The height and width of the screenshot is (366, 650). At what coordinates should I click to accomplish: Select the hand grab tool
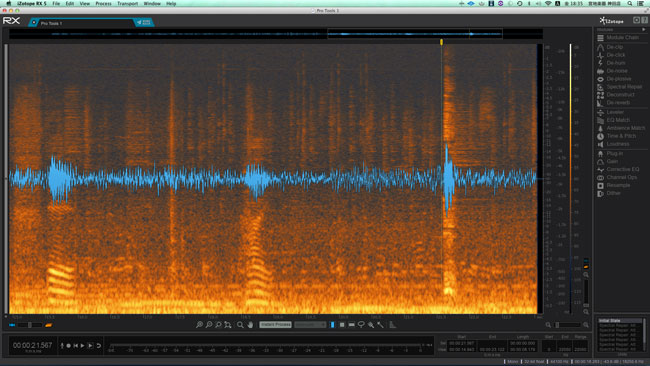pos(250,325)
